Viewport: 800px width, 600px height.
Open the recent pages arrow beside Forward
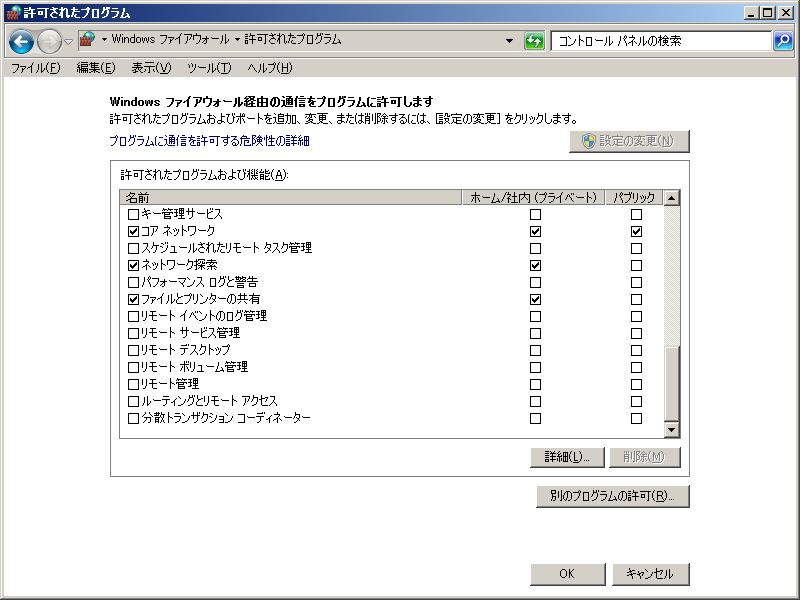pos(68,41)
